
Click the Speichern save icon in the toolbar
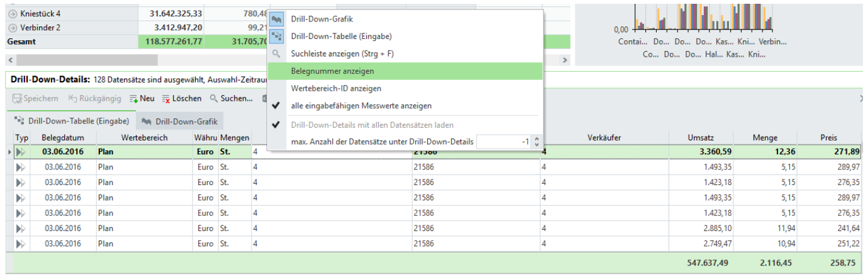(x=18, y=99)
